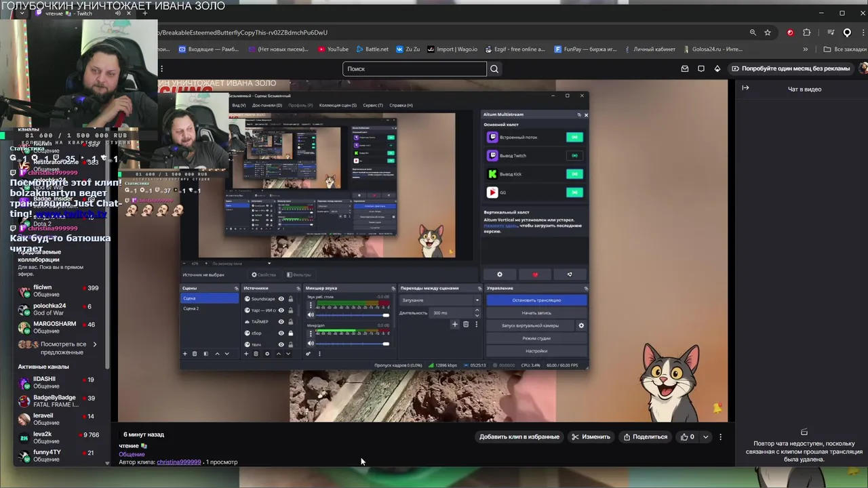This screenshot has height=488, width=868.
Task: Click the Twitch Поиск search field
Action: tap(414, 68)
